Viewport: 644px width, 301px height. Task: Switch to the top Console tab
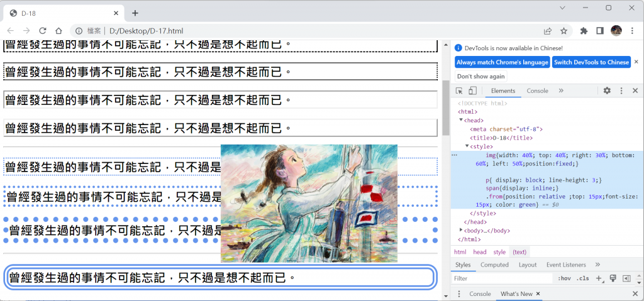point(537,90)
